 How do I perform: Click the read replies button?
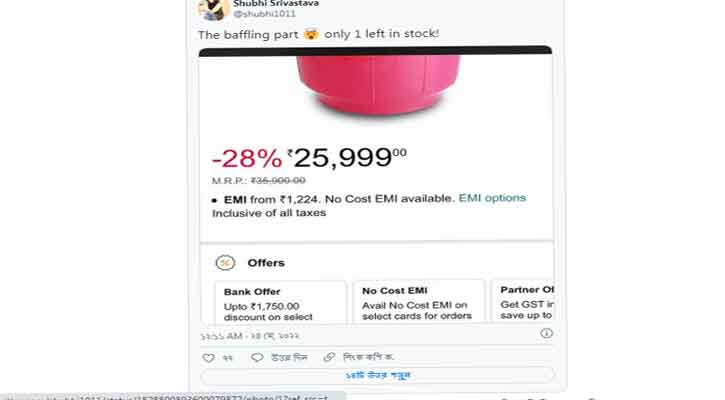click(376, 375)
